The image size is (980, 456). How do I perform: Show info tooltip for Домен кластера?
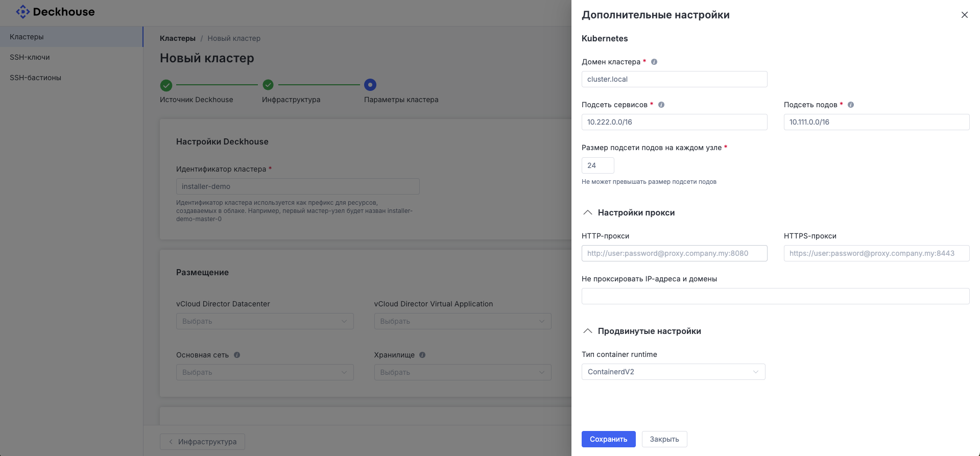[654, 62]
